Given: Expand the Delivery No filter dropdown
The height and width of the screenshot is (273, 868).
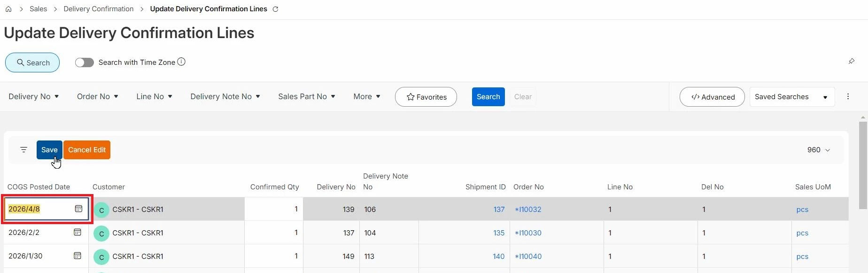Looking at the screenshot, I should (34, 96).
